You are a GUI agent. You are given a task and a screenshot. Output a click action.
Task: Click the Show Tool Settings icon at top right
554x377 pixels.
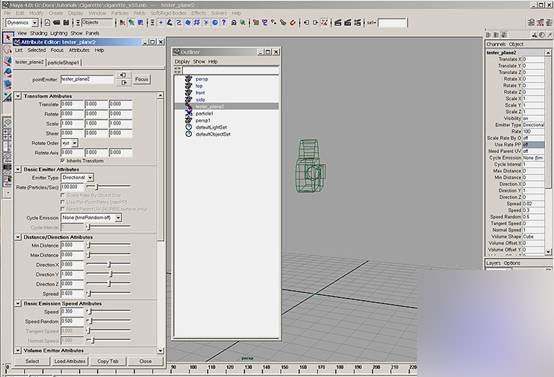pos(540,23)
